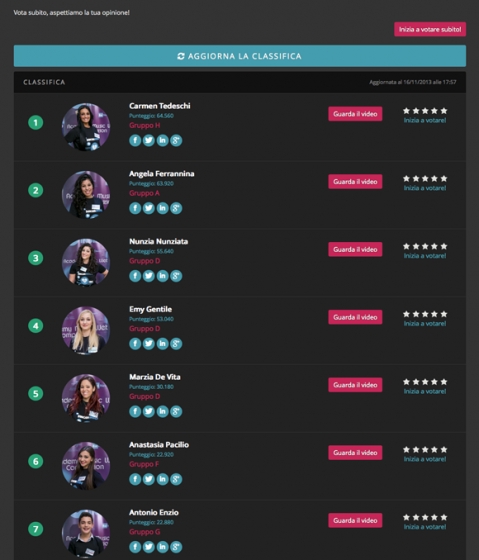Watch Nunzia Nunziata's video
This screenshot has width=479, height=560.
point(355,249)
